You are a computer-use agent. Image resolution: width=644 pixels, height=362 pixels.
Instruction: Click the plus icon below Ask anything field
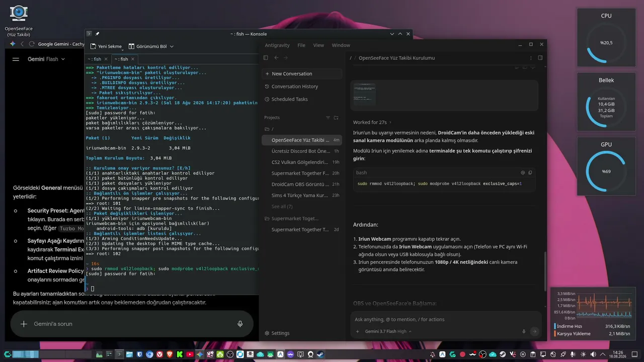pyautogui.click(x=358, y=331)
